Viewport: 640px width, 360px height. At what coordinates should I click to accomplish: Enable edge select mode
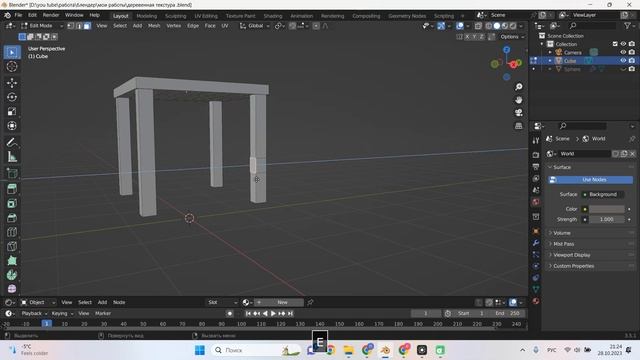[x=79, y=26]
